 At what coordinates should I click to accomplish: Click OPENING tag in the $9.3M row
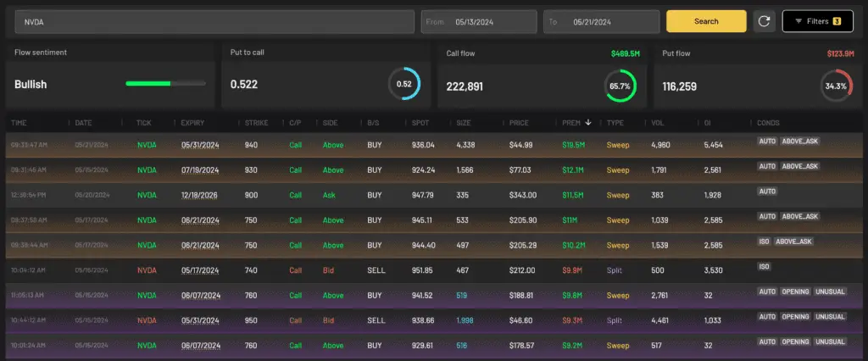tap(795, 317)
